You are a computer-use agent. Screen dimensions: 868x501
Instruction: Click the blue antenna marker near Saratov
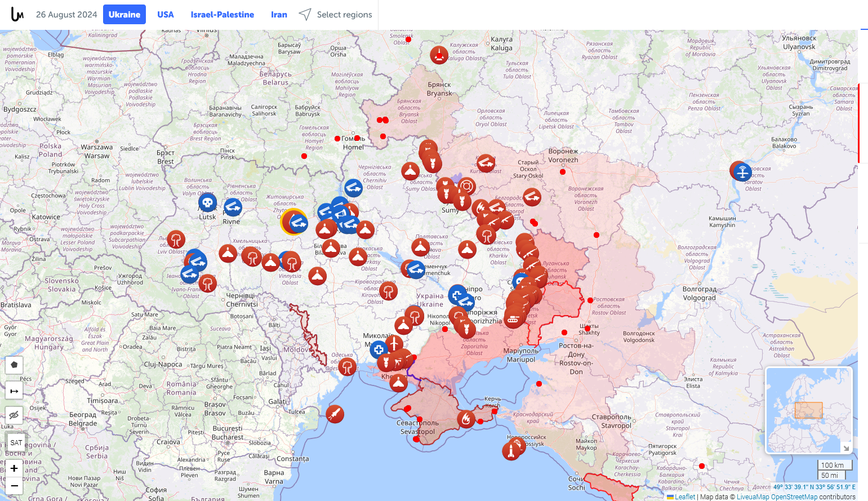[x=742, y=171]
